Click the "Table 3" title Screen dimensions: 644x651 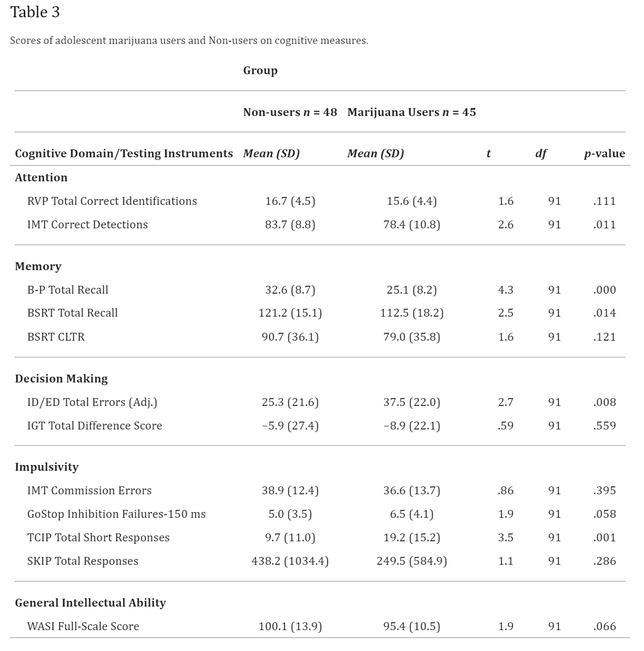click(35, 13)
